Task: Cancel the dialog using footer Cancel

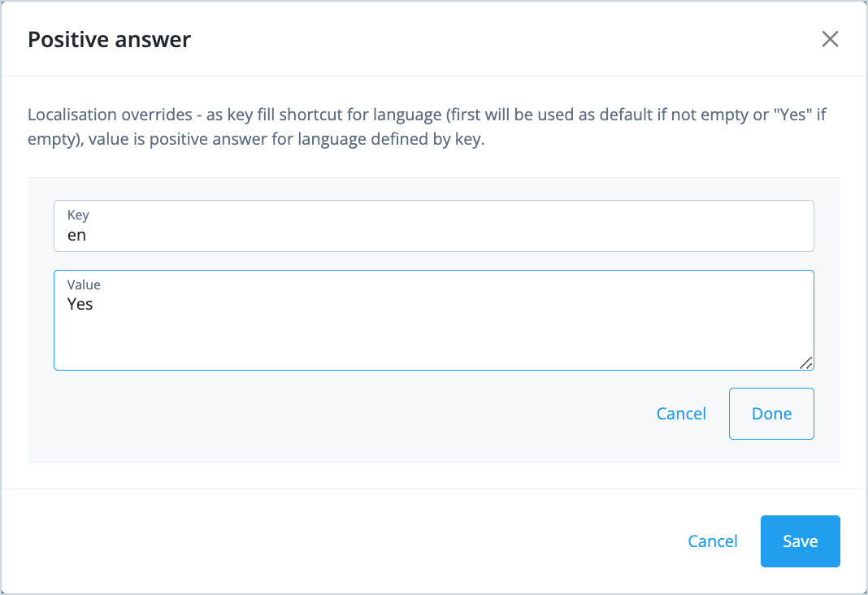Action: pyautogui.click(x=713, y=541)
